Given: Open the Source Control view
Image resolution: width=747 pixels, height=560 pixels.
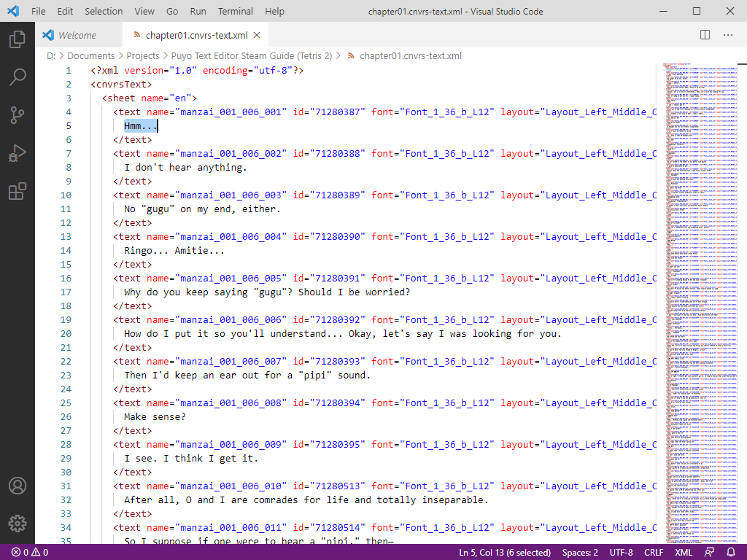Looking at the screenshot, I should tap(18, 115).
